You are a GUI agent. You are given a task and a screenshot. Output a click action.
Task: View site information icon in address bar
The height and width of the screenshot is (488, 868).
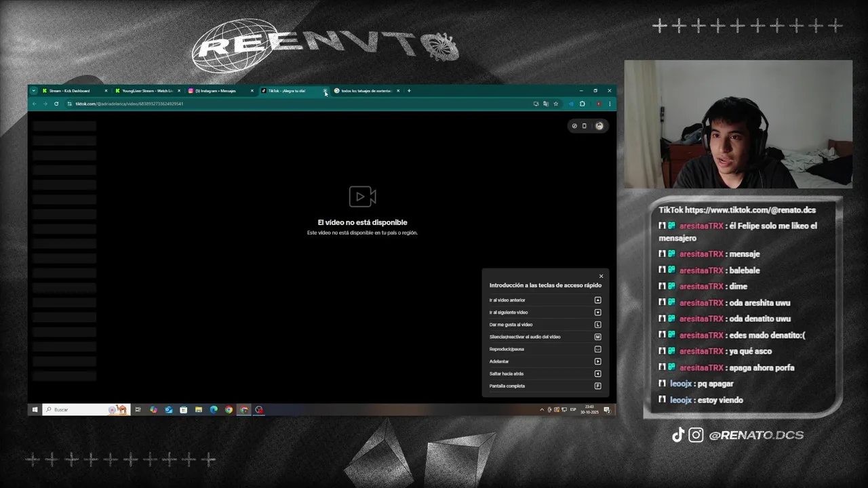click(x=69, y=104)
